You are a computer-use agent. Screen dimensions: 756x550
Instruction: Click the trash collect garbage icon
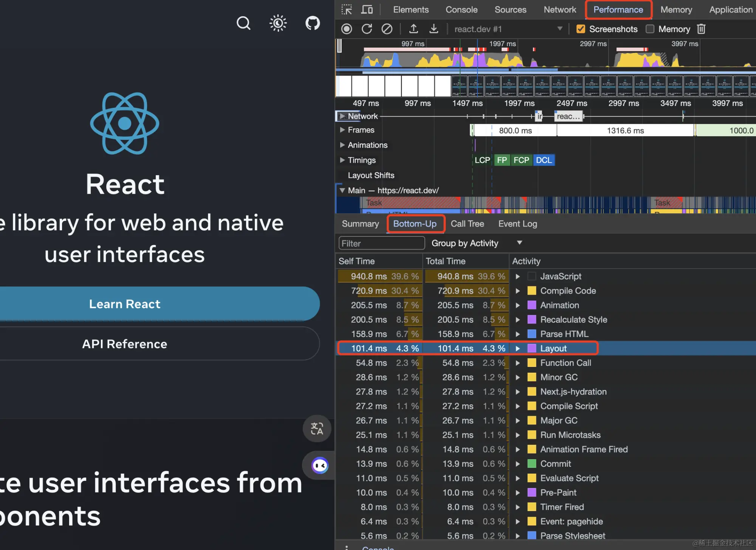tap(701, 29)
